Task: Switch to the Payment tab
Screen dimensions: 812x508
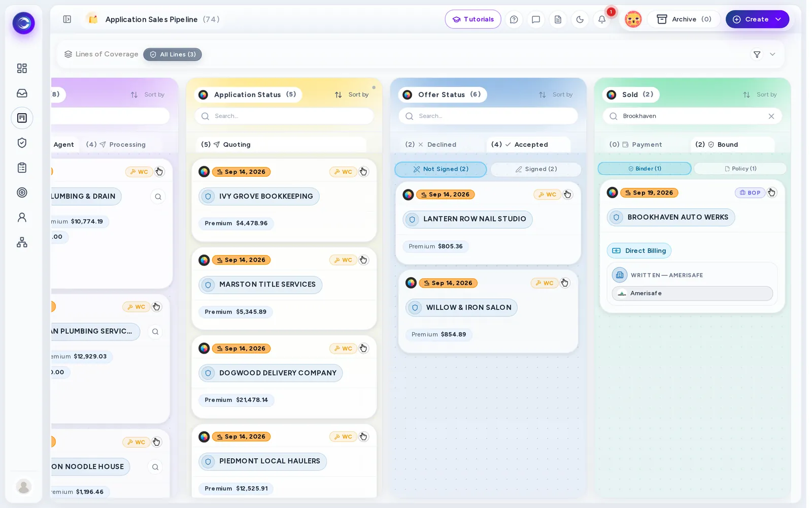Action: (636, 145)
